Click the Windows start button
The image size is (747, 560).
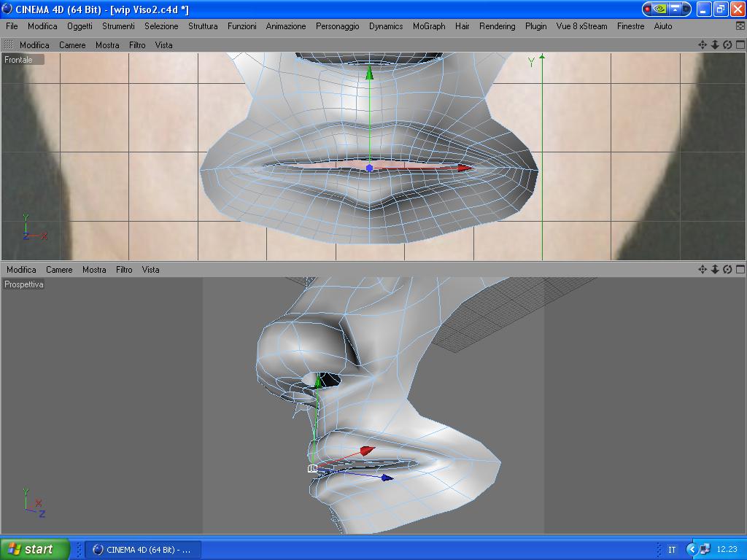(34, 549)
